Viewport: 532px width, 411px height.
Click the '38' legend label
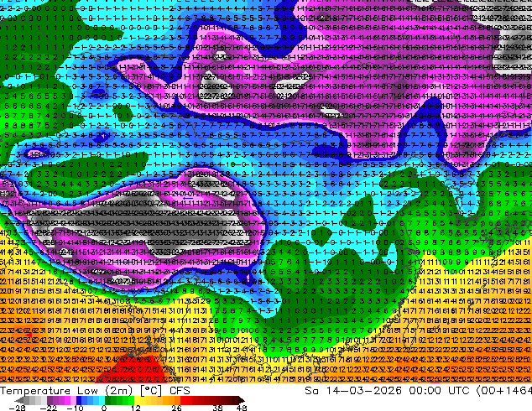[218, 408]
